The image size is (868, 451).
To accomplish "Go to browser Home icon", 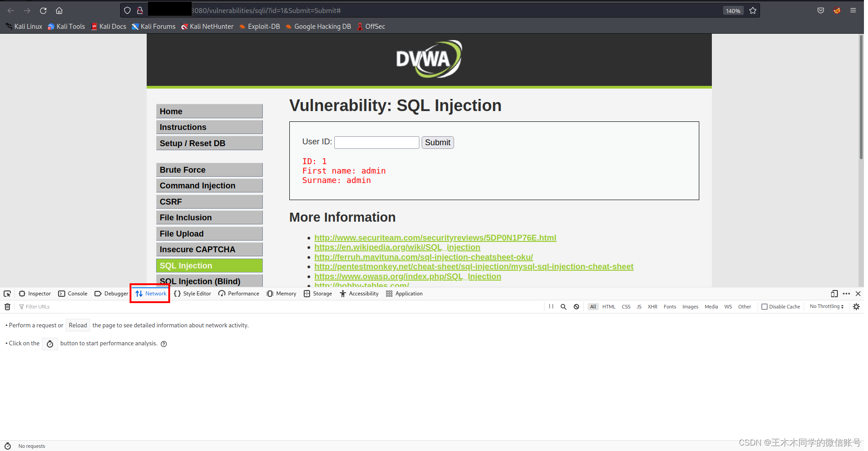I will point(59,10).
